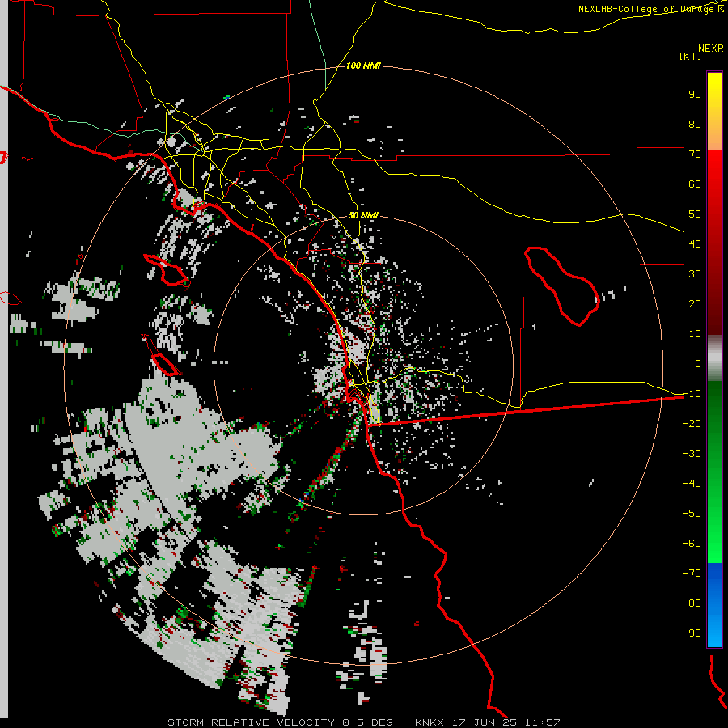Screen dimensions: 728x728
Task: Click the -20 value on velocity scale
Action: pos(692,424)
